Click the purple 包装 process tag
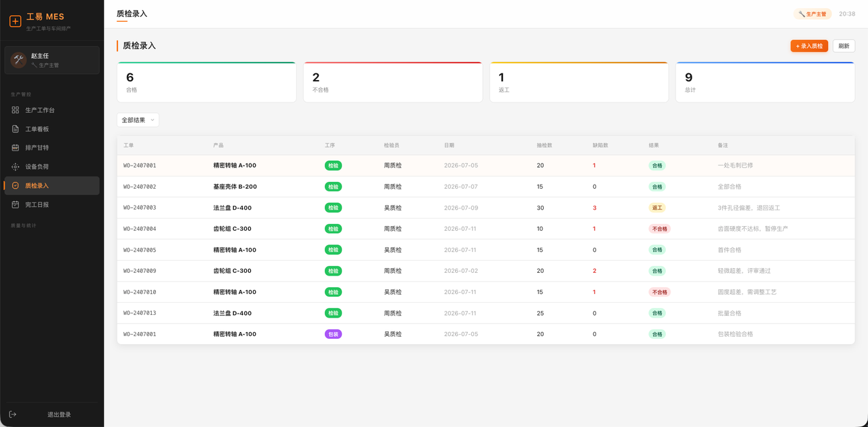 pyautogui.click(x=333, y=334)
